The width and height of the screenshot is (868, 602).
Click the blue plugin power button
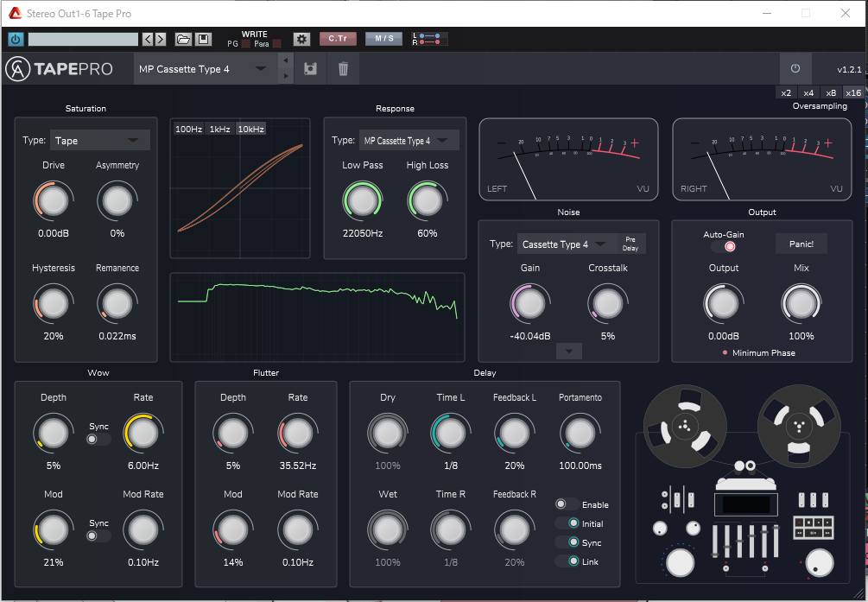coord(16,40)
